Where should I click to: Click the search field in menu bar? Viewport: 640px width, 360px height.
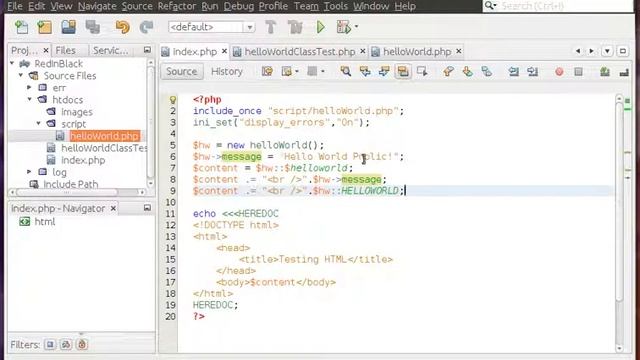tap(558, 6)
